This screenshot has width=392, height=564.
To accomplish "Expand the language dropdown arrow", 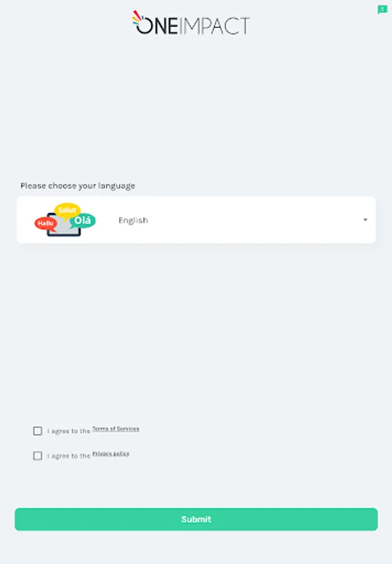I will [365, 220].
